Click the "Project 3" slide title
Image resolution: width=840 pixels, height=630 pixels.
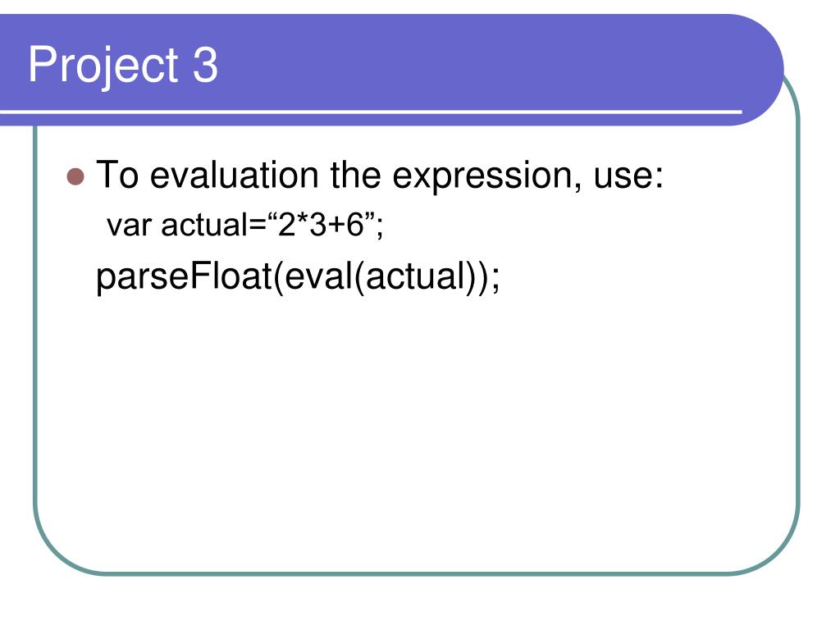[x=123, y=65]
